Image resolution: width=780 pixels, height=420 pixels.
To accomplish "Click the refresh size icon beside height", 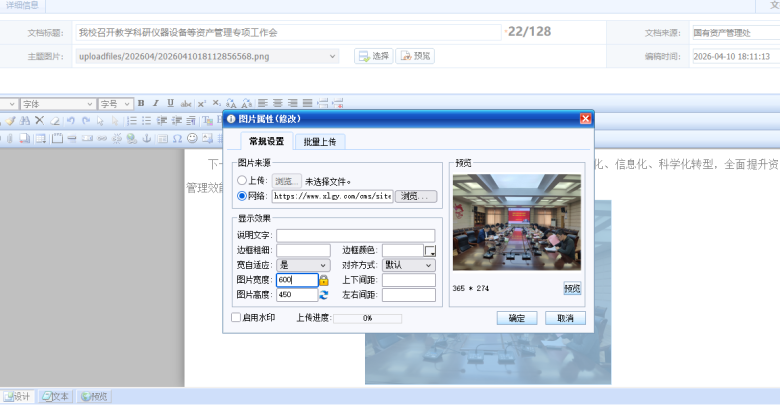I will [x=324, y=295].
